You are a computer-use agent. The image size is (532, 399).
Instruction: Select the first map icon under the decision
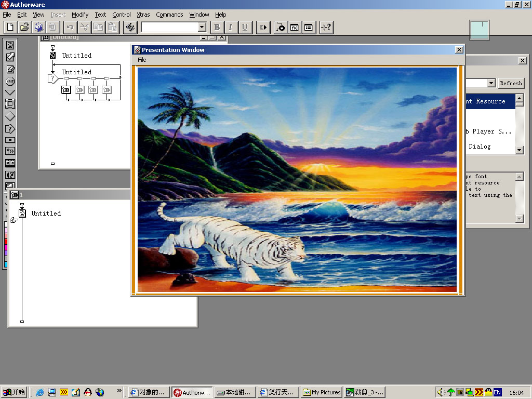coord(66,89)
